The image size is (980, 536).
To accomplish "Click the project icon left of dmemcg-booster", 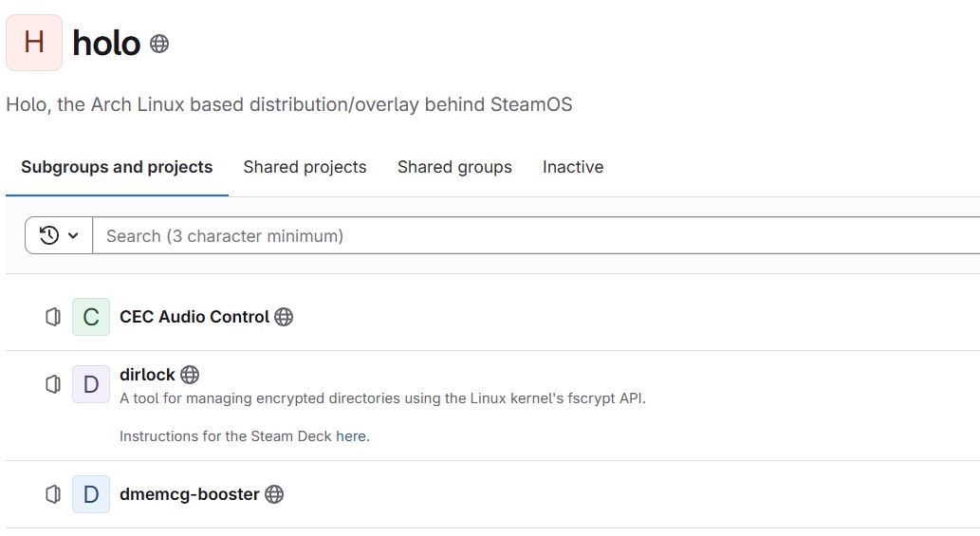I will (x=53, y=494).
